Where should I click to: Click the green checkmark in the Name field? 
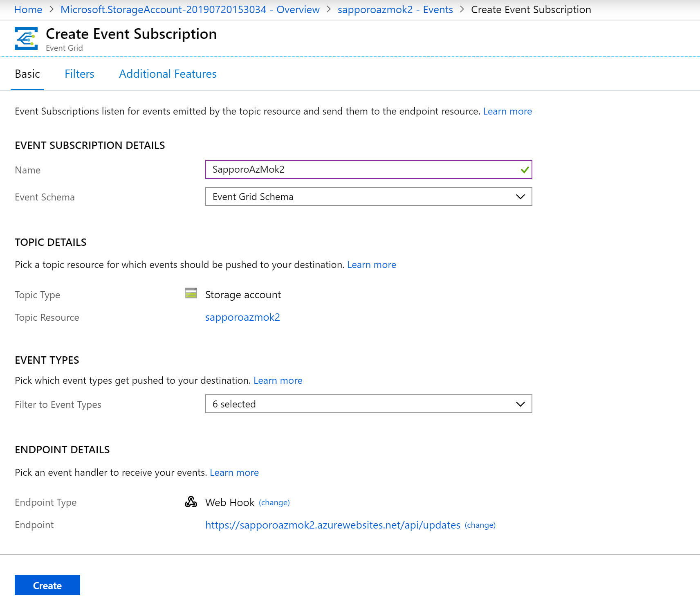524,169
